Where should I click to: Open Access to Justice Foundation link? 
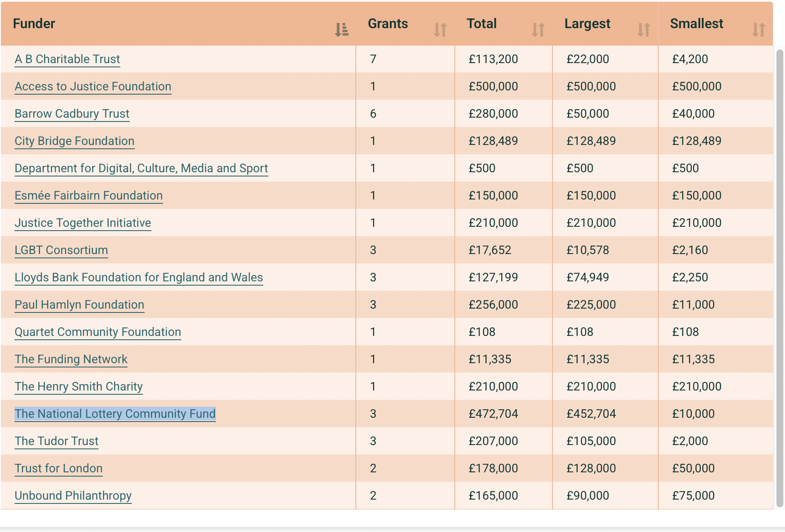pyautogui.click(x=93, y=87)
